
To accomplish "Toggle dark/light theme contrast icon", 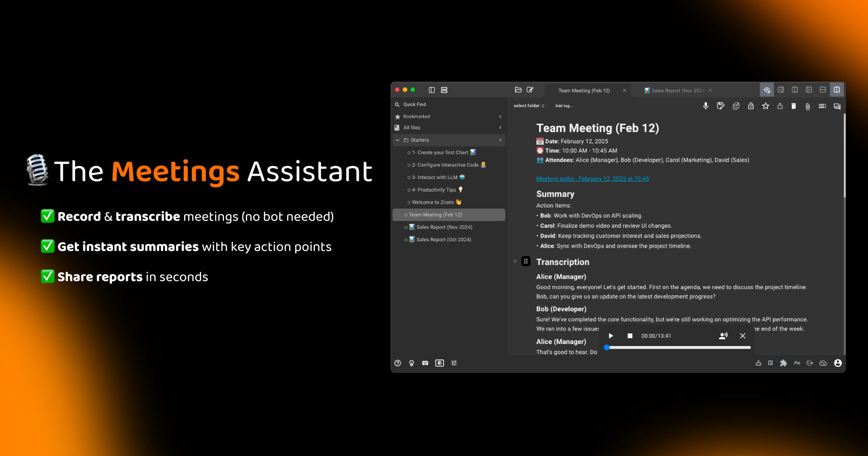I will click(x=439, y=363).
